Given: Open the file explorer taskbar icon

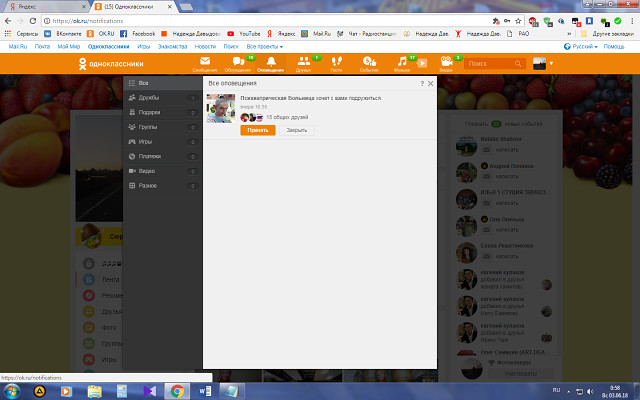Looking at the screenshot, I should [x=94, y=391].
